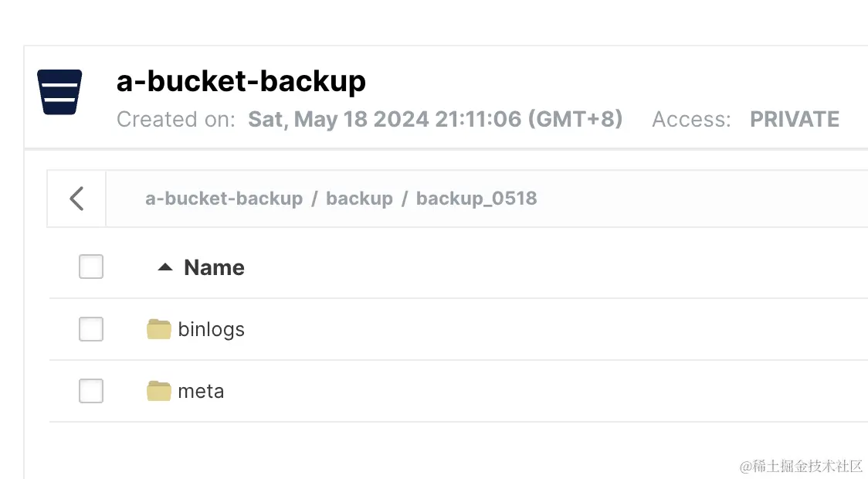Go back using the left chevron
The height and width of the screenshot is (479, 868).
pyautogui.click(x=76, y=199)
